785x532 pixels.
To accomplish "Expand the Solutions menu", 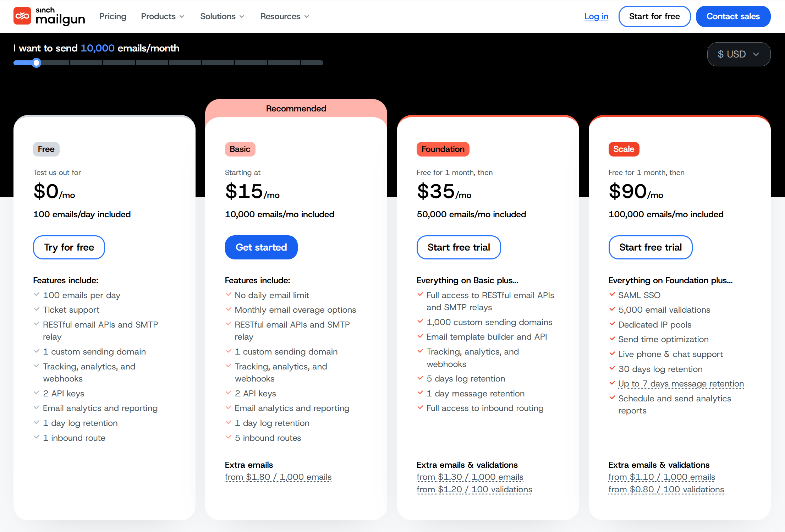I will 222,16.
